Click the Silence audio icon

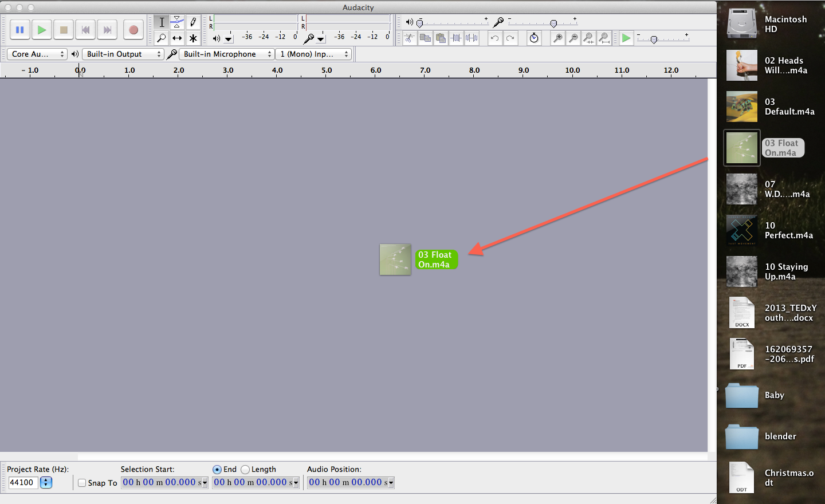[x=472, y=38]
